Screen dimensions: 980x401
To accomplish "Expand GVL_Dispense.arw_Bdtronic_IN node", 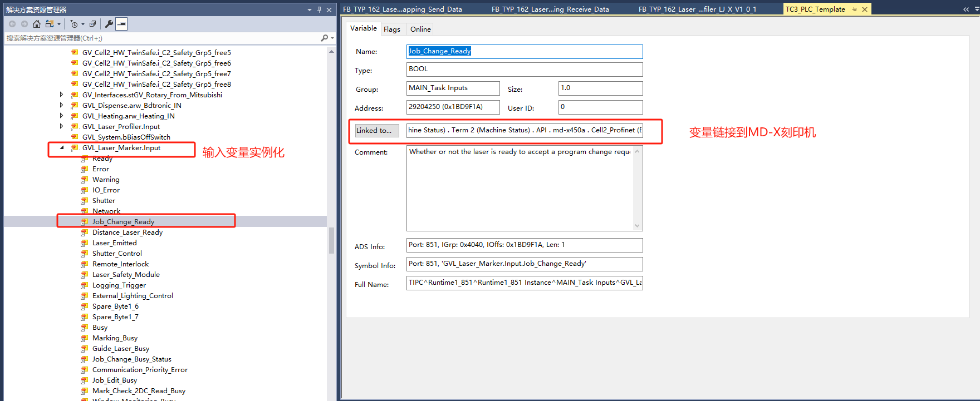I will [x=62, y=105].
